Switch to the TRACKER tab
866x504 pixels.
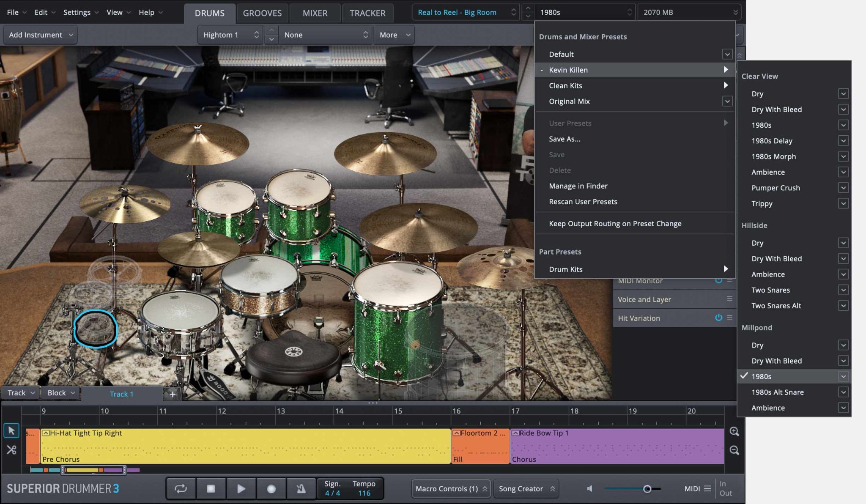367,13
